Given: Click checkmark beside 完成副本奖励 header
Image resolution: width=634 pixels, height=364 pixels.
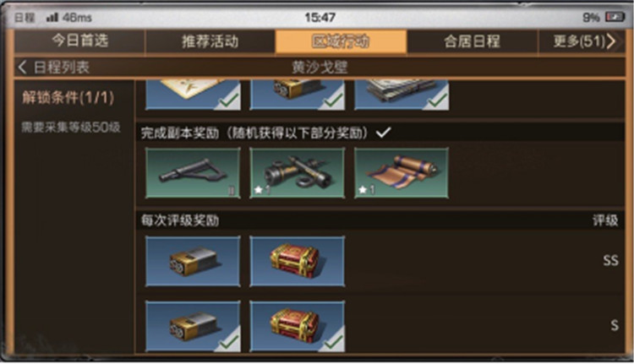Looking at the screenshot, I should pyautogui.click(x=383, y=132).
